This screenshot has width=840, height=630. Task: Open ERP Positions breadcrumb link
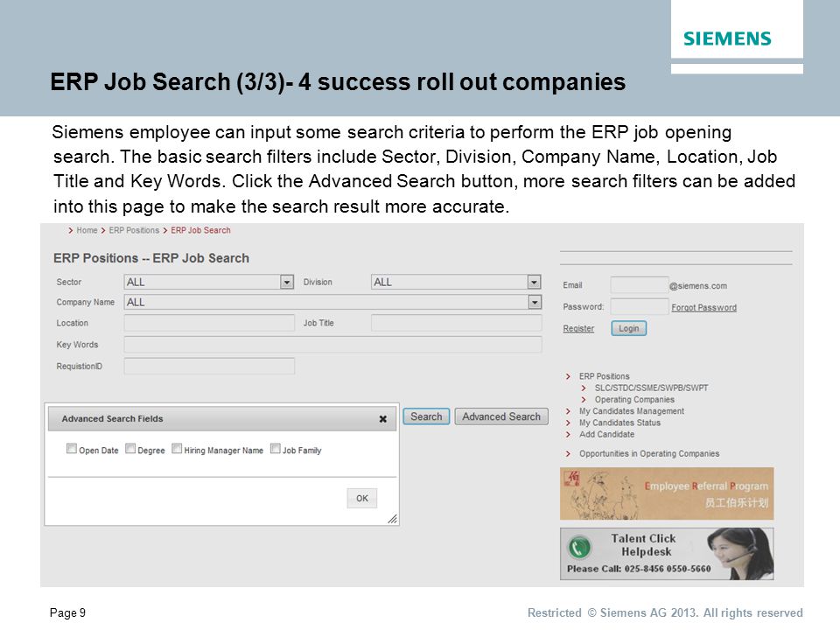134,230
